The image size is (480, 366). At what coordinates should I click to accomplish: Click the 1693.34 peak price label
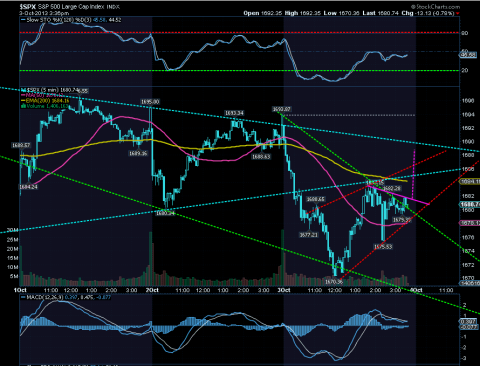[234, 113]
